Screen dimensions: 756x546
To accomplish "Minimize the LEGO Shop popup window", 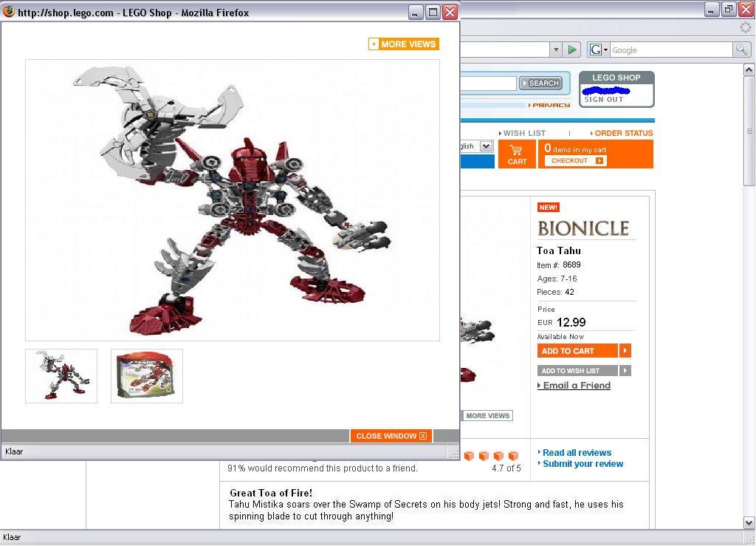I will [x=416, y=12].
